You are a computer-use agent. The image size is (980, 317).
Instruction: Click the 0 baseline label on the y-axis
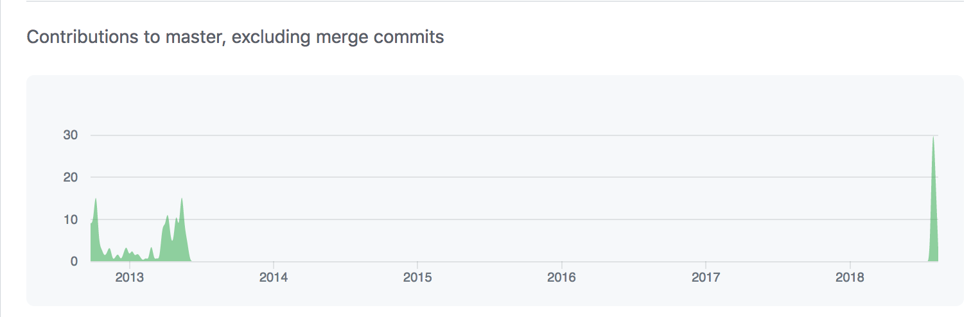(x=74, y=262)
